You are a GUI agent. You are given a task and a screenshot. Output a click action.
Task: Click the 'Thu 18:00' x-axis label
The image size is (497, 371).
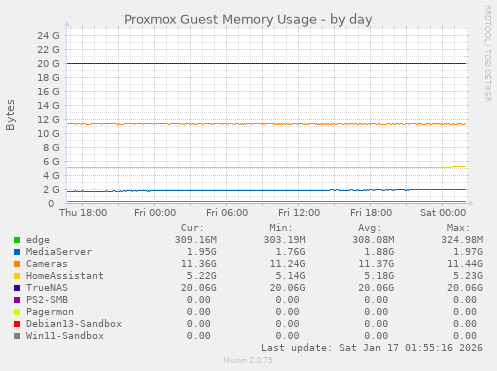point(83,213)
